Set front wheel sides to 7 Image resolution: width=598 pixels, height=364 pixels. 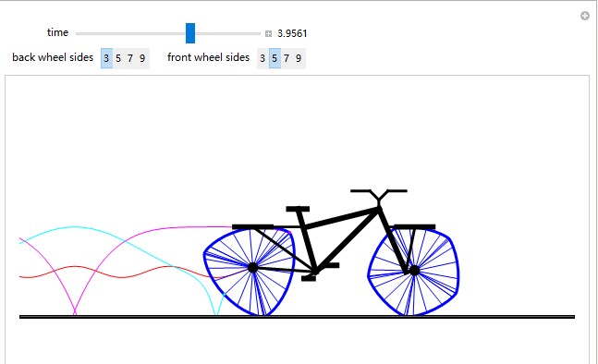(287, 58)
